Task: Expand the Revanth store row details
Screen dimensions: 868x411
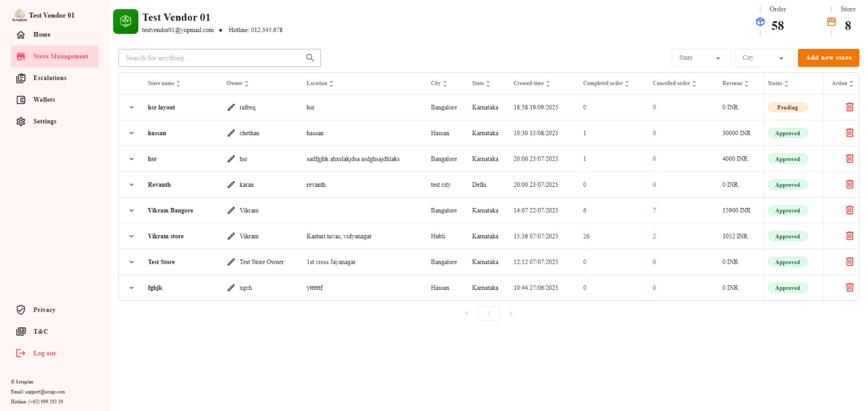Action: (x=131, y=185)
